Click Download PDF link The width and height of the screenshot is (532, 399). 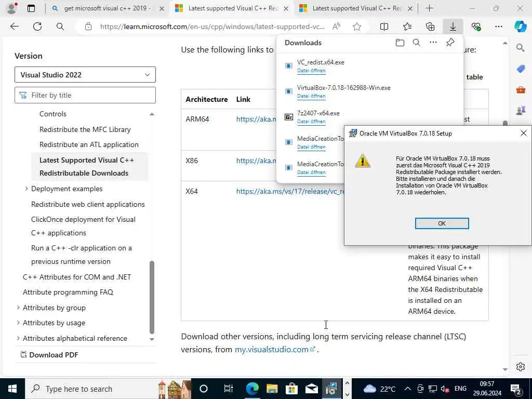point(49,355)
